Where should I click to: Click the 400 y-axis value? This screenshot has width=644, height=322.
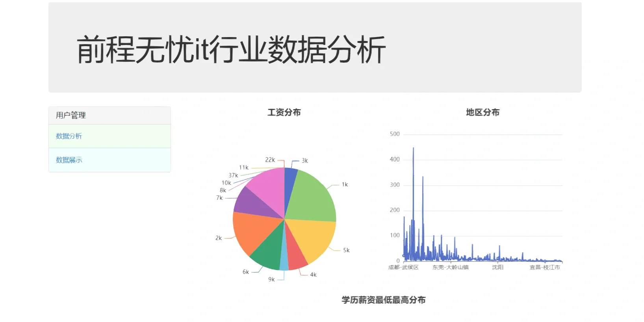395,159
